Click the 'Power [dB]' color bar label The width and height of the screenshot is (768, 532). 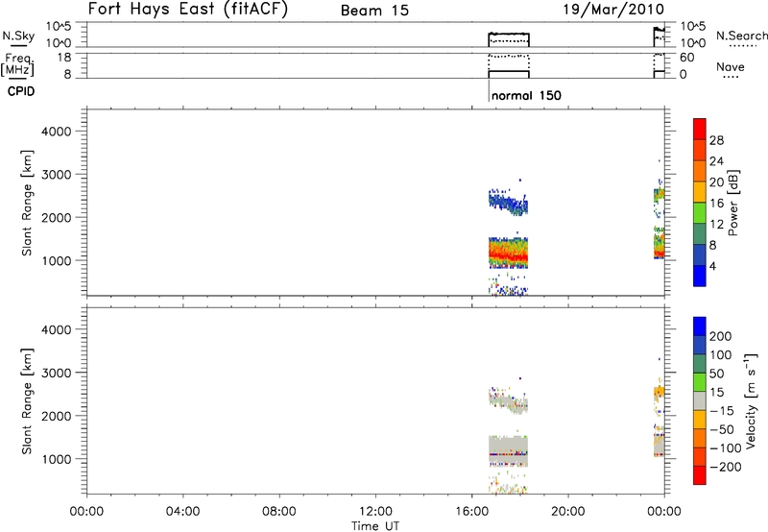[732, 203]
